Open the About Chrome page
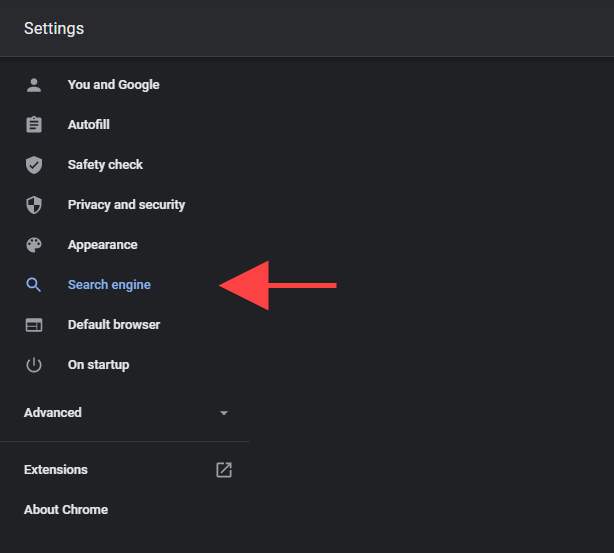 tap(66, 510)
